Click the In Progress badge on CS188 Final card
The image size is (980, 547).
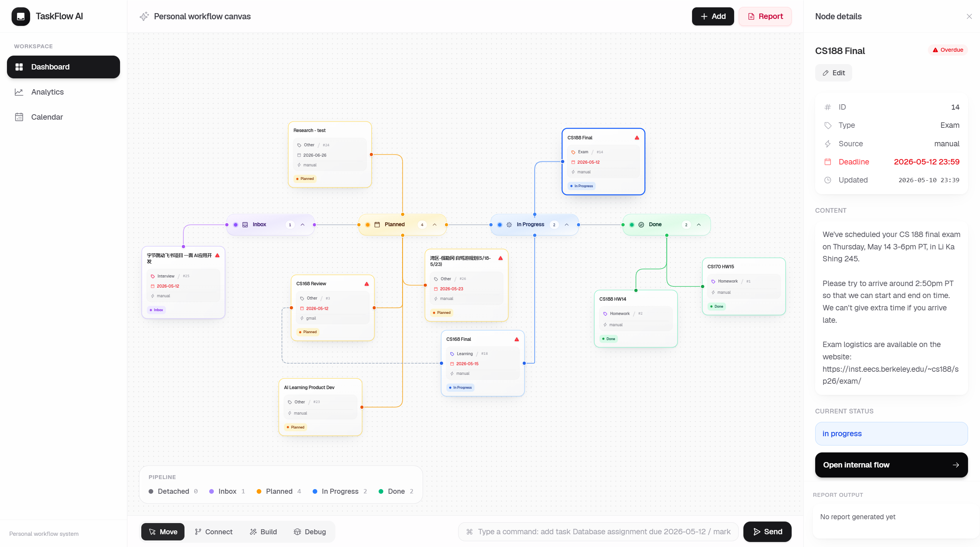pyautogui.click(x=582, y=186)
